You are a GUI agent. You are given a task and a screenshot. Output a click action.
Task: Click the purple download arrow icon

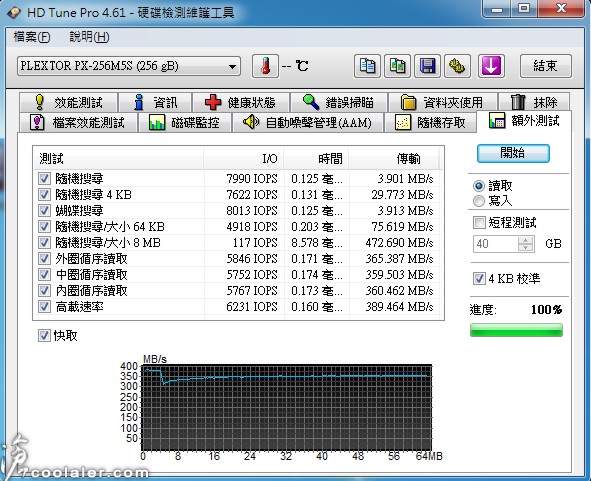491,66
